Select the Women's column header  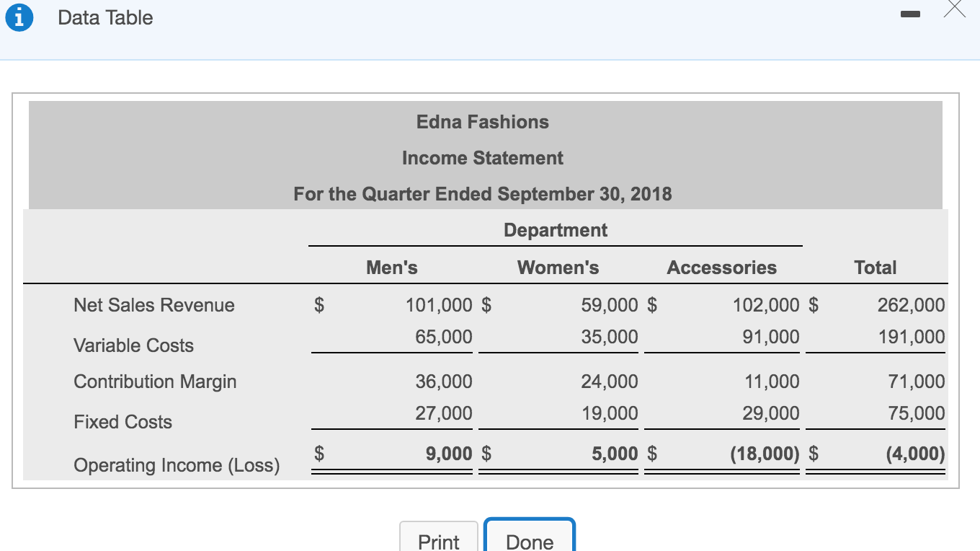[x=557, y=267]
